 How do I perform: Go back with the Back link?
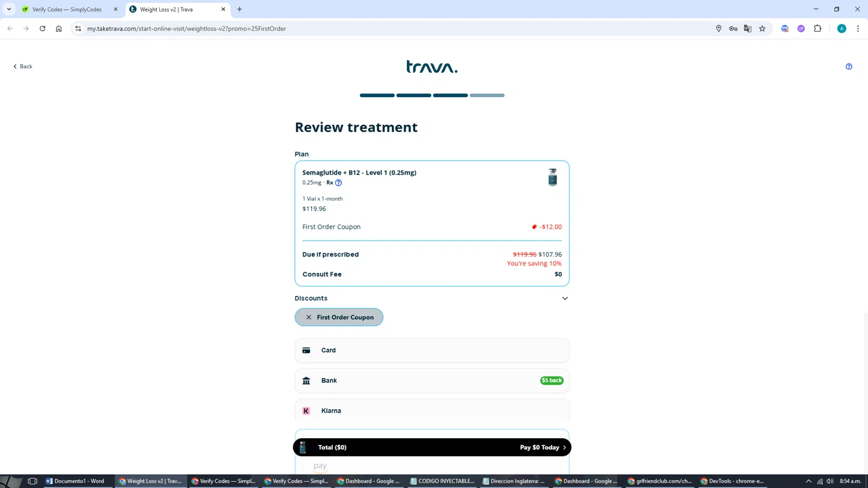point(23,66)
